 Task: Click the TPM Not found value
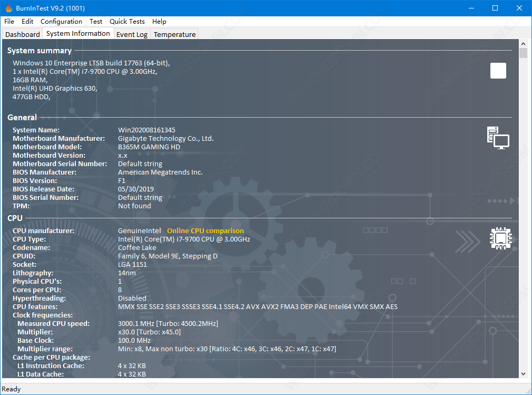134,206
